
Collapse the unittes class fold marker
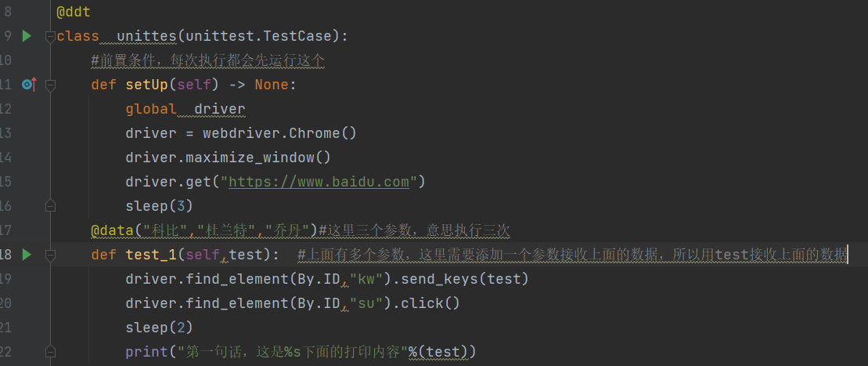coord(50,37)
